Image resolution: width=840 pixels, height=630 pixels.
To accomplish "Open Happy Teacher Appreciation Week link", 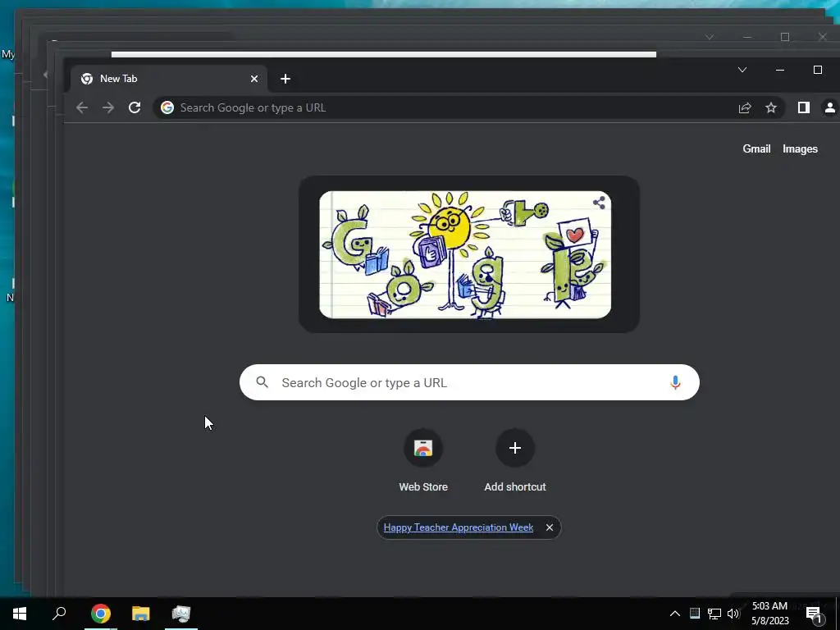I will tap(458, 527).
